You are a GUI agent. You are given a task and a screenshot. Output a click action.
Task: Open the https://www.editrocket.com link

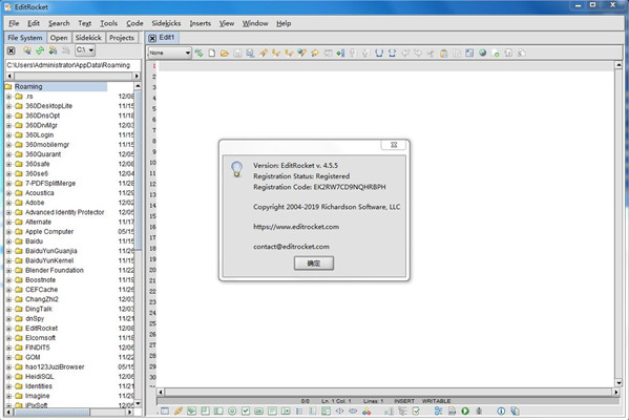tap(296, 226)
